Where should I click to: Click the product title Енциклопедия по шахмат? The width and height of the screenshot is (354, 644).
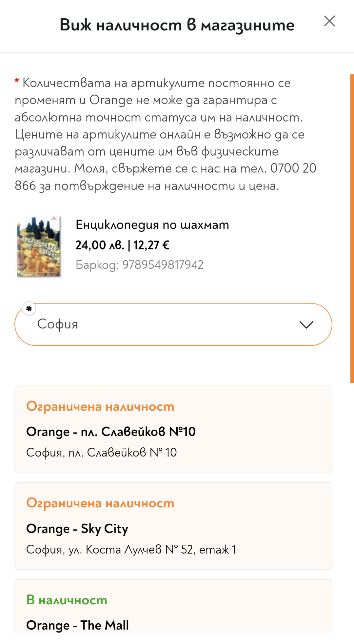(x=152, y=225)
